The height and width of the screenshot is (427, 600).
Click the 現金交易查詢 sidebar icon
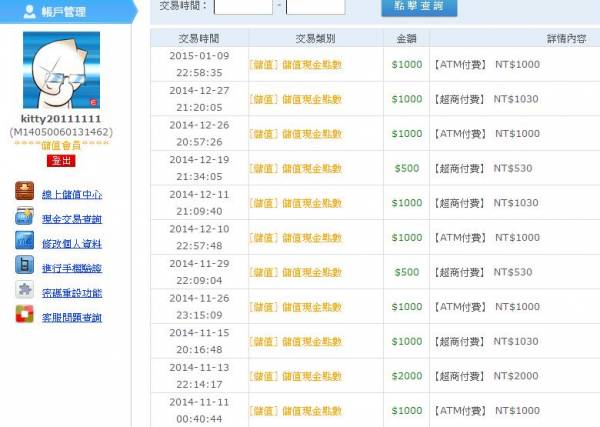click(25, 217)
